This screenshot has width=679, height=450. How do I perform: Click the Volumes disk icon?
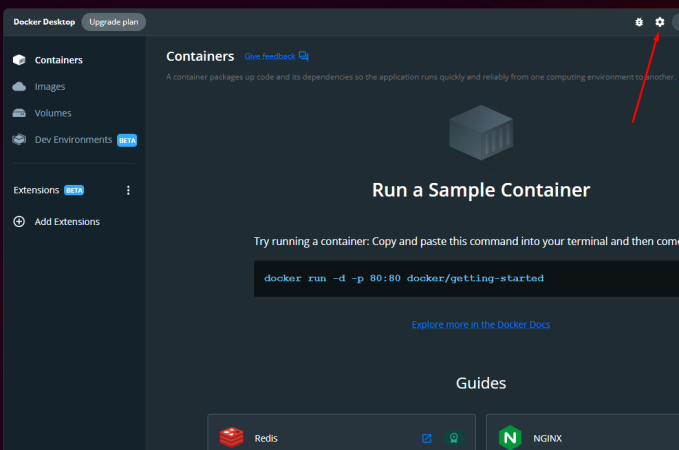19,113
